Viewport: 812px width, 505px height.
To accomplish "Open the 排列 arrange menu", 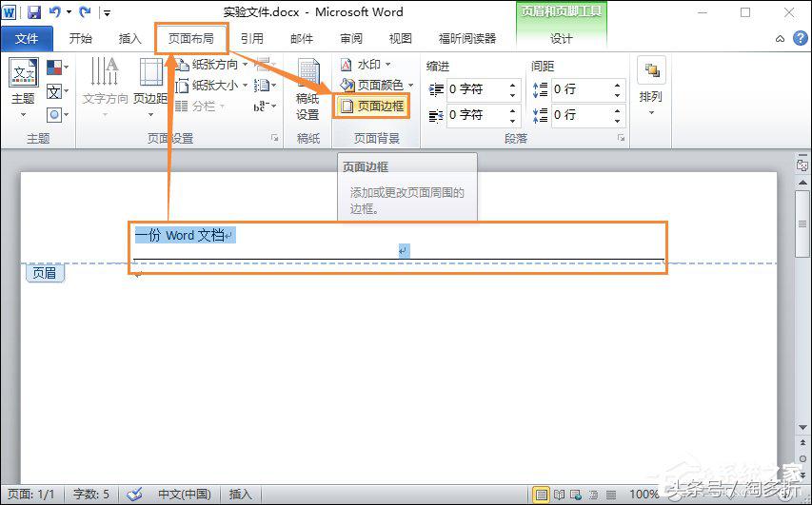I will pyautogui.click(x=651, y=87).
